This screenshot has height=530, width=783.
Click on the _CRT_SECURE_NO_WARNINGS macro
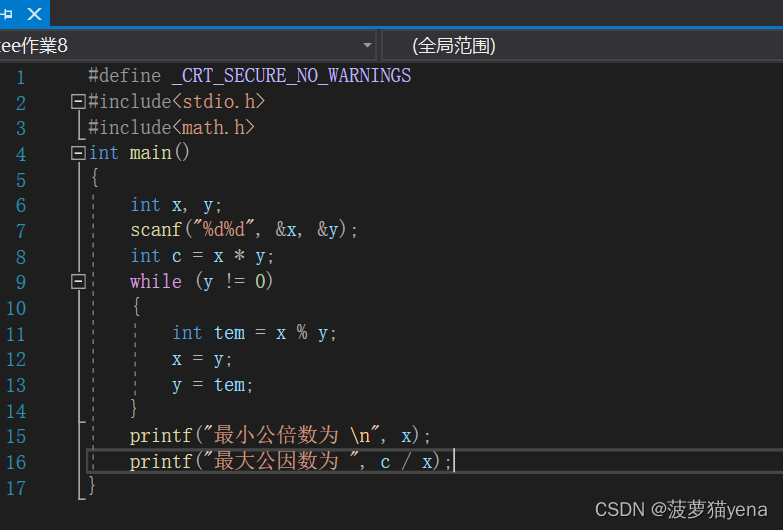pyautogui.click(x=291, y=76)
